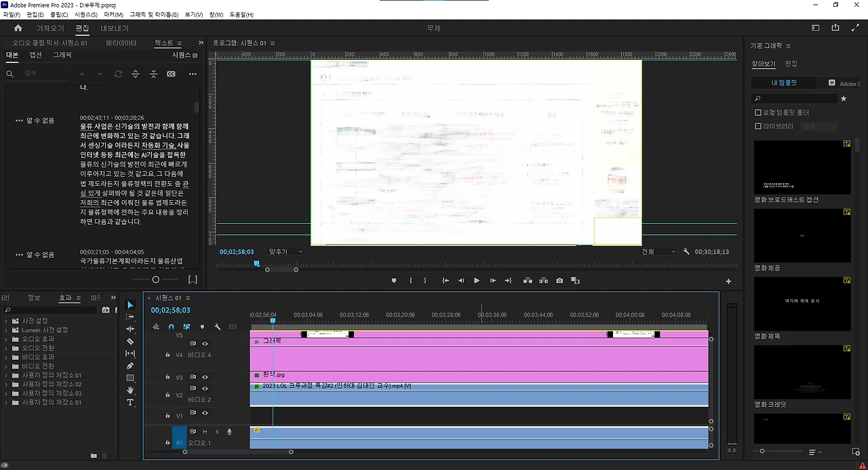
Task: Add marker in timeline toolbar
Action: tap(202, 327)
